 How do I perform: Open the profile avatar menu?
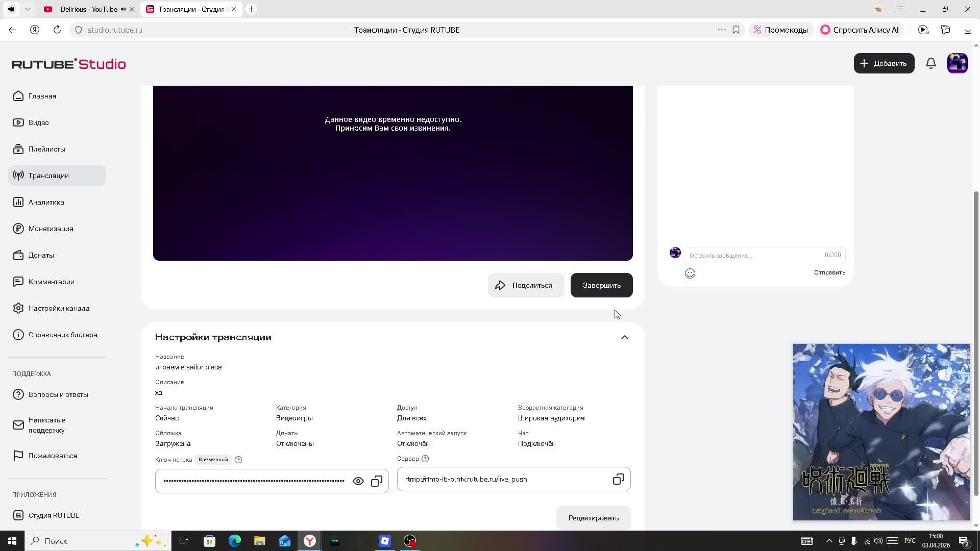(x=957, y=63)
